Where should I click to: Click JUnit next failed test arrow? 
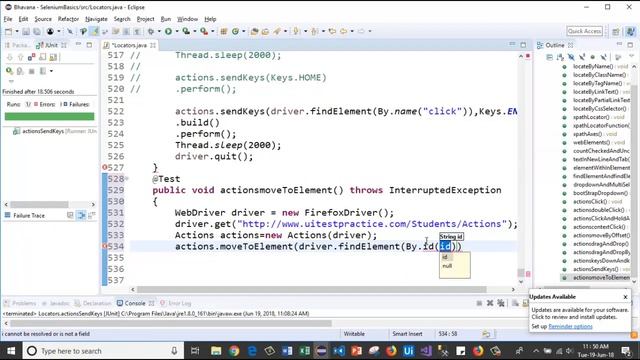[10, 58]
